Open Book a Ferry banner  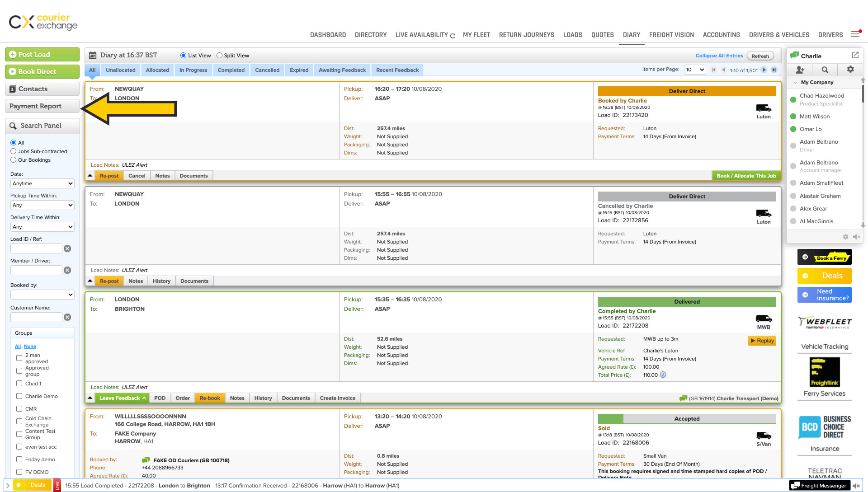tap(825, 257)
